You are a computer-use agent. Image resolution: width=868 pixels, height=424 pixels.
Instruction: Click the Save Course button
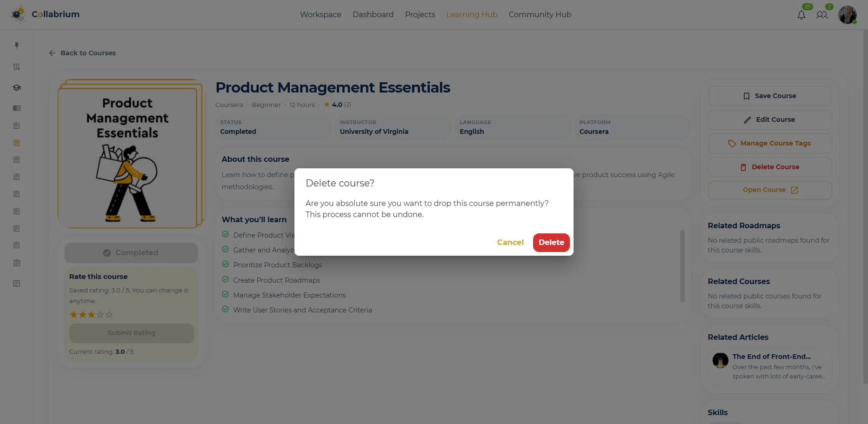(769, 96)
